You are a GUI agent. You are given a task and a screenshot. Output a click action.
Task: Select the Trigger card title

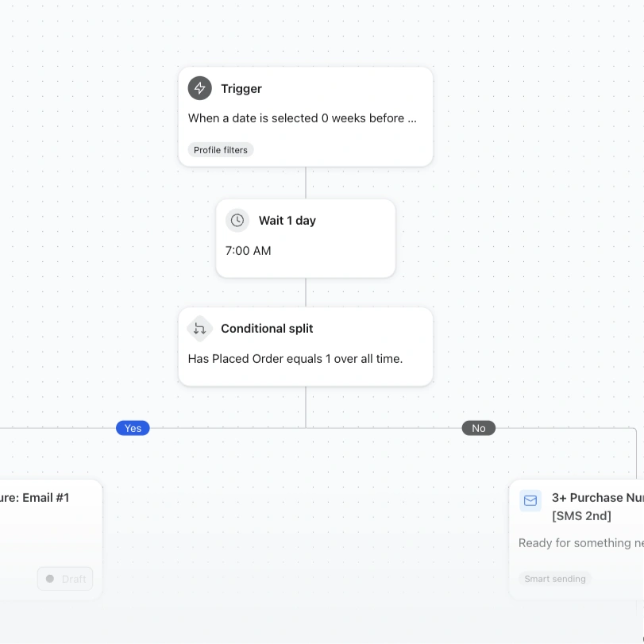[x=241, y=89]
